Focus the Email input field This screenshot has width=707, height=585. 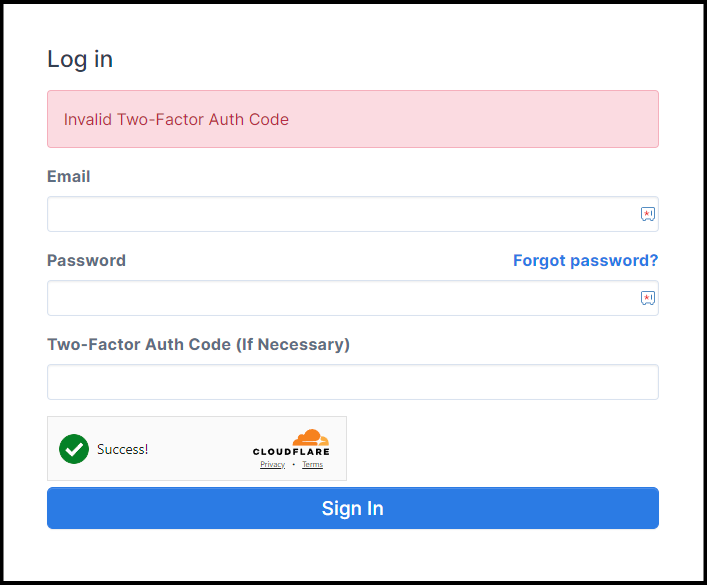pos(340,214)
